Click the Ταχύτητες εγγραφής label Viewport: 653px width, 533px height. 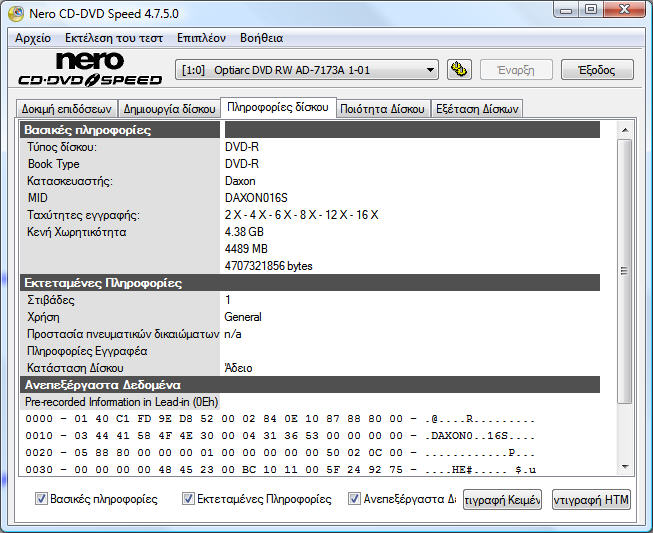tap(83, 215)
